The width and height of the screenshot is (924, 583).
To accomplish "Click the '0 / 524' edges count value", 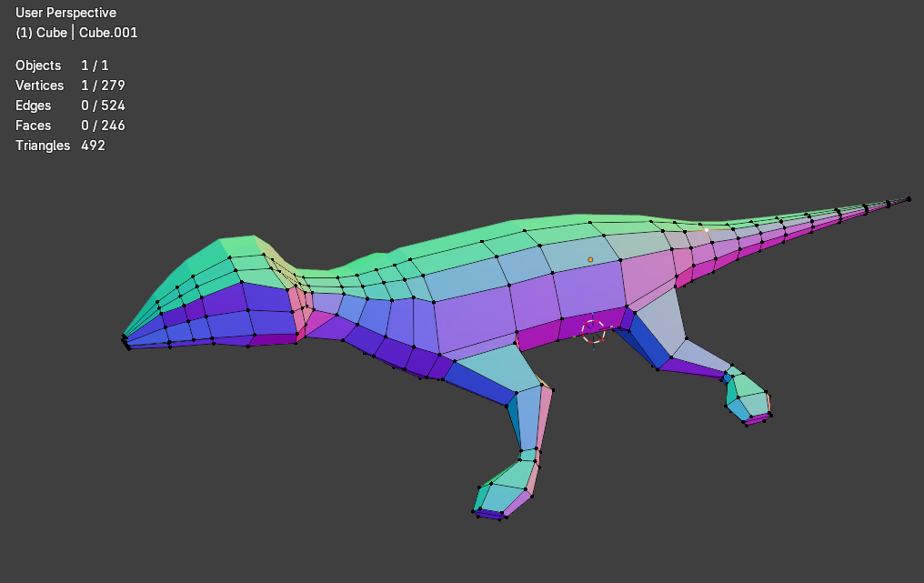I will tap(103, 106).
